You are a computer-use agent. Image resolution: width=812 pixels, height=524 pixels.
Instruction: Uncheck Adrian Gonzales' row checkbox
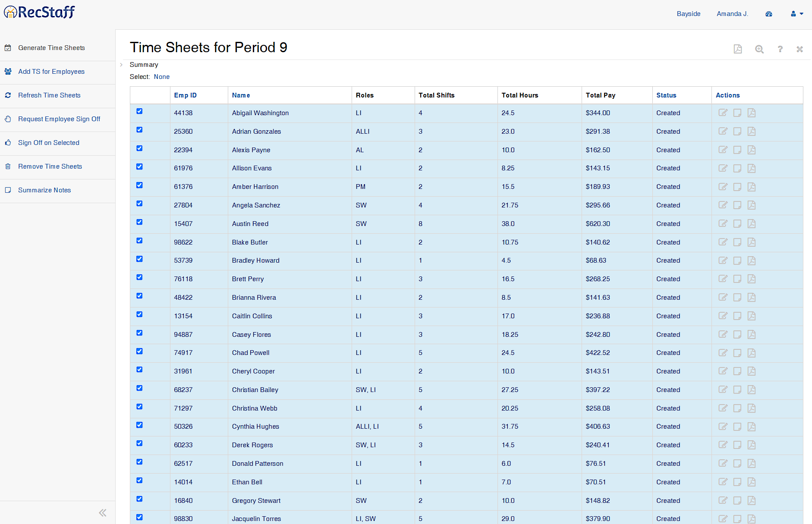[139, 130]
